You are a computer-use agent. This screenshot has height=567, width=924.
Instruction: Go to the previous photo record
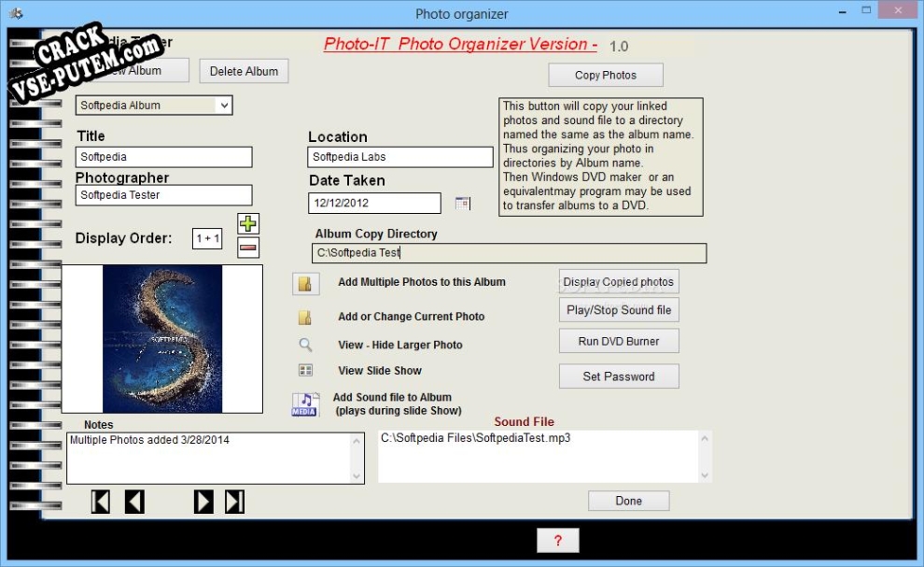135,502
